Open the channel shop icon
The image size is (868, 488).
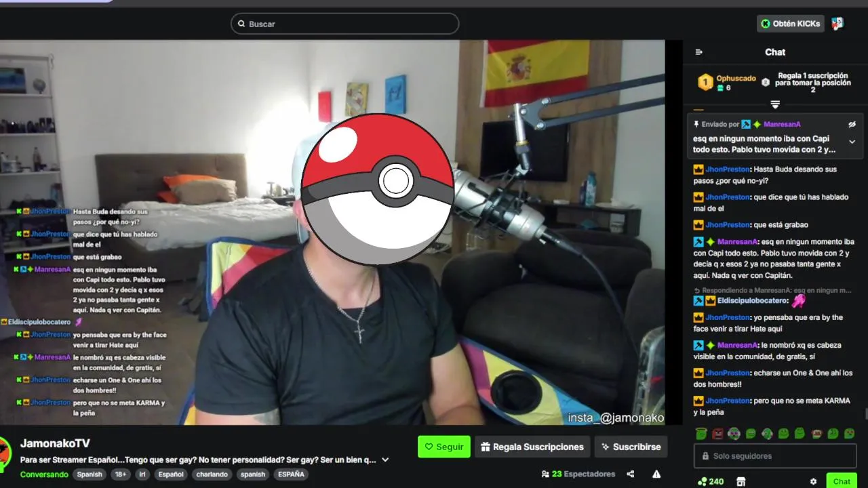[x=741, y=482]
